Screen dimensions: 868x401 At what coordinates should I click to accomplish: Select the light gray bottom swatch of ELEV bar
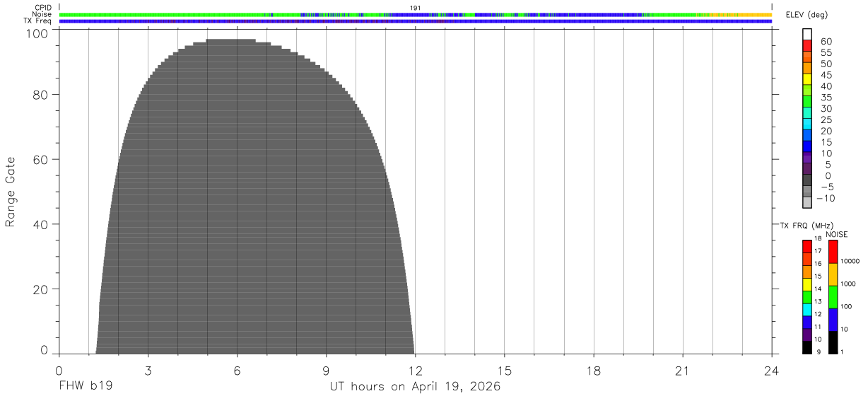coord(807,202)
